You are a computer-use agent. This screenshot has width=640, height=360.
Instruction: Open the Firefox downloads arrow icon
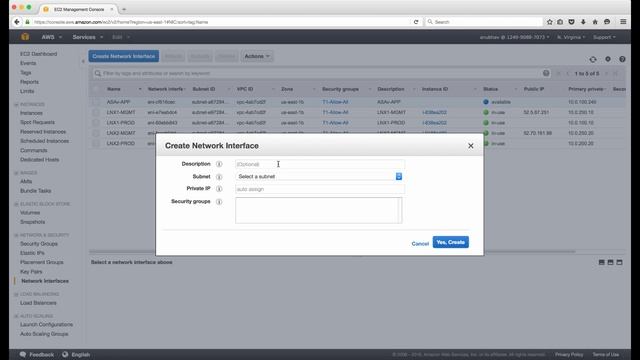[583, 22]
